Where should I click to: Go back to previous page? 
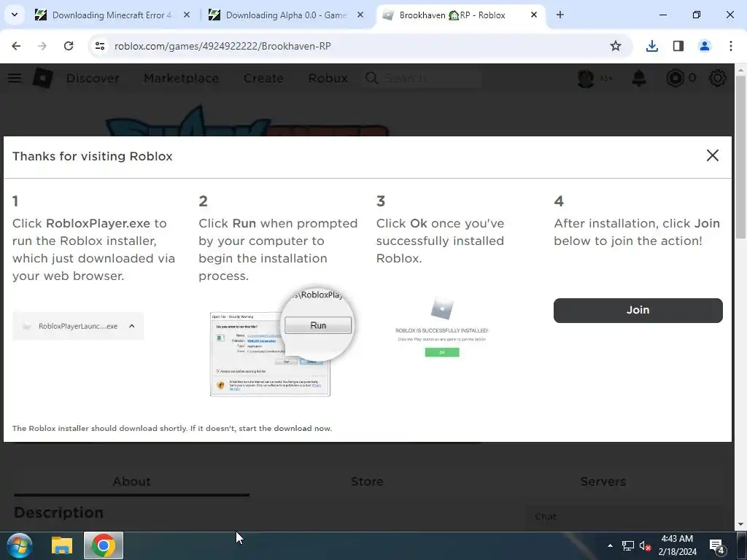click(x=16, y=46)
